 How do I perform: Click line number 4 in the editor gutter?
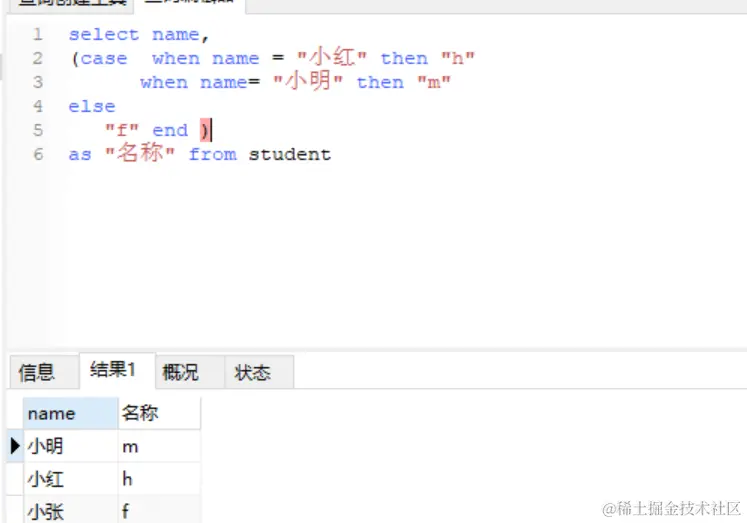[x=38, y=106]
